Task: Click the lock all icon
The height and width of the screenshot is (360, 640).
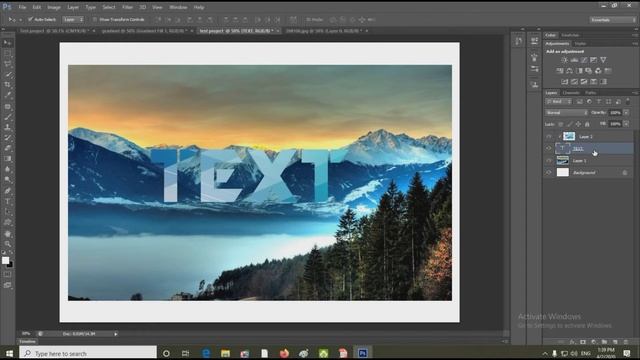Action: pos(587,124)
